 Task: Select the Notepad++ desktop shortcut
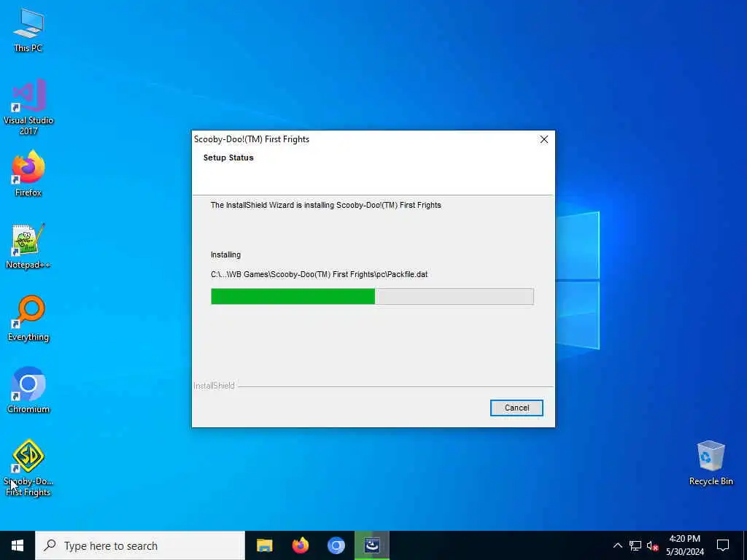[28, 246]
